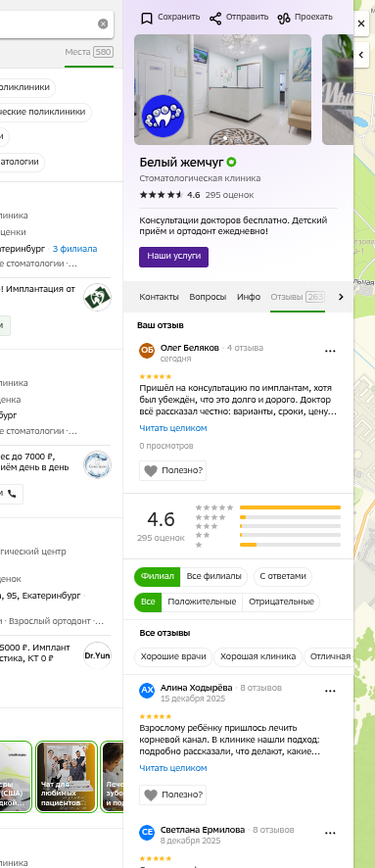Screen dimensions: 375x868
Task: Open the Чат для любимых пациентов story
Action: 67,777
